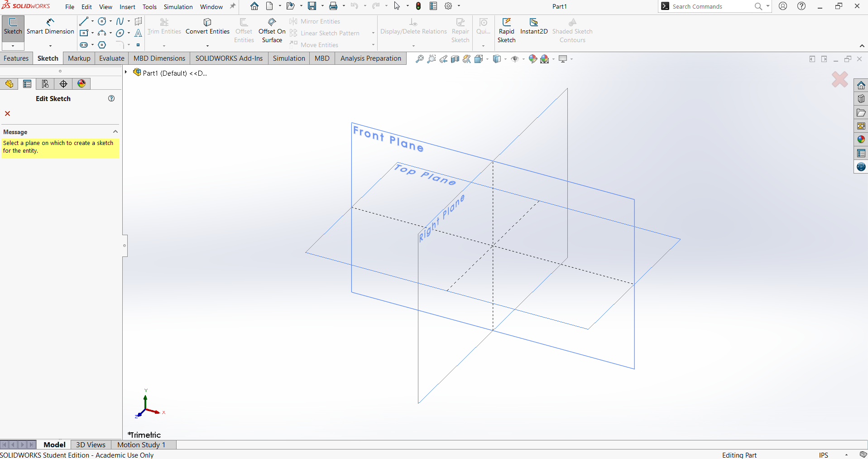Open Custom Properties in task pane
Screen dimensions: 868x459
click(x=861, y=153)
